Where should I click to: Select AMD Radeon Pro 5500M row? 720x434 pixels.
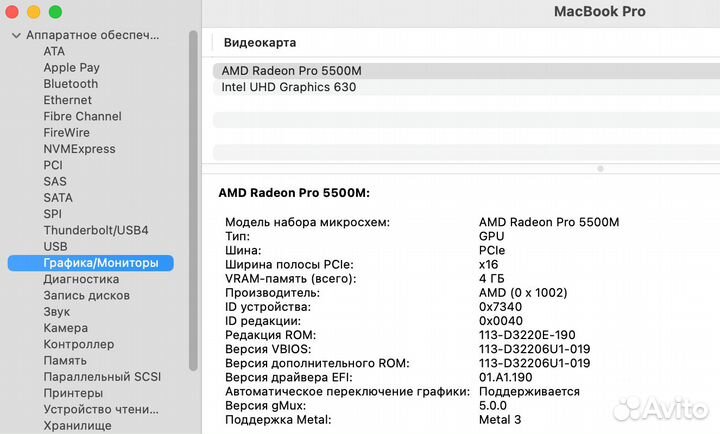coord(466,71)
